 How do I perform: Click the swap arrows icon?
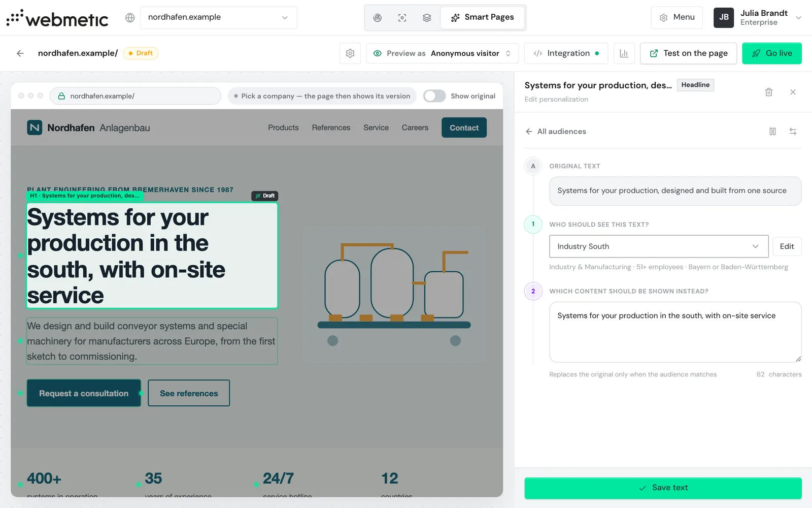coord(793,132)
